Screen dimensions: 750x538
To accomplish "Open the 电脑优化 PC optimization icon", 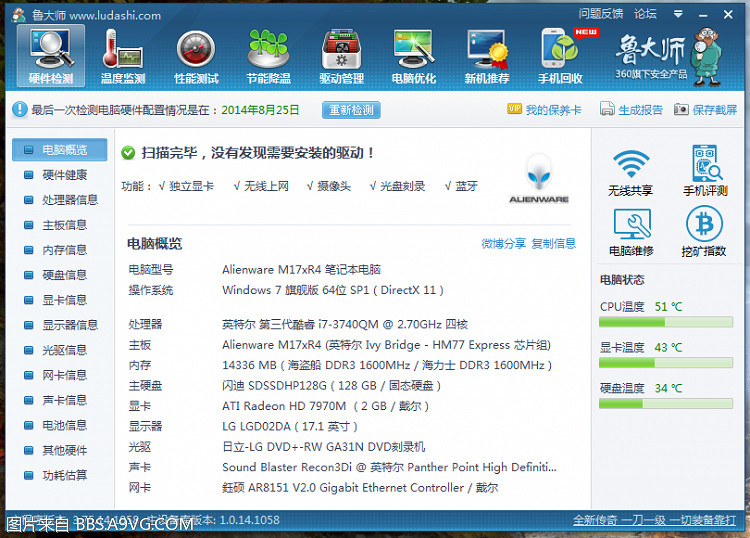I will pos(414,56).
